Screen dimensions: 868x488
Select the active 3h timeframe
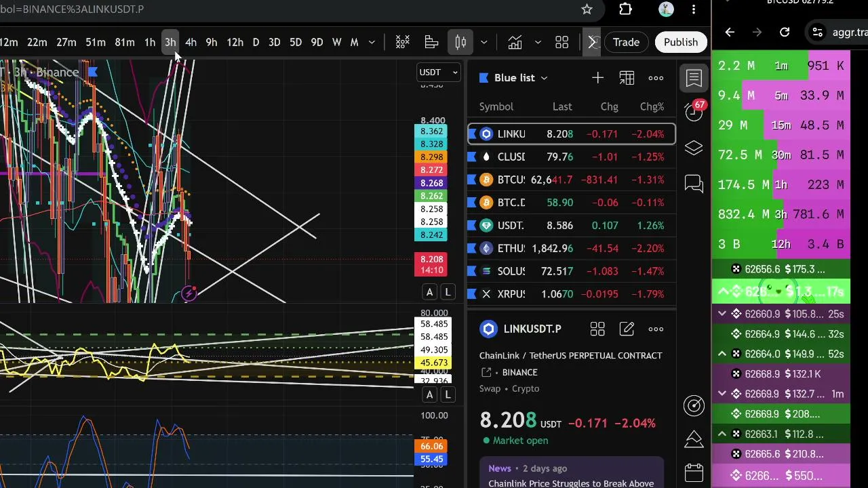point(170,43)
